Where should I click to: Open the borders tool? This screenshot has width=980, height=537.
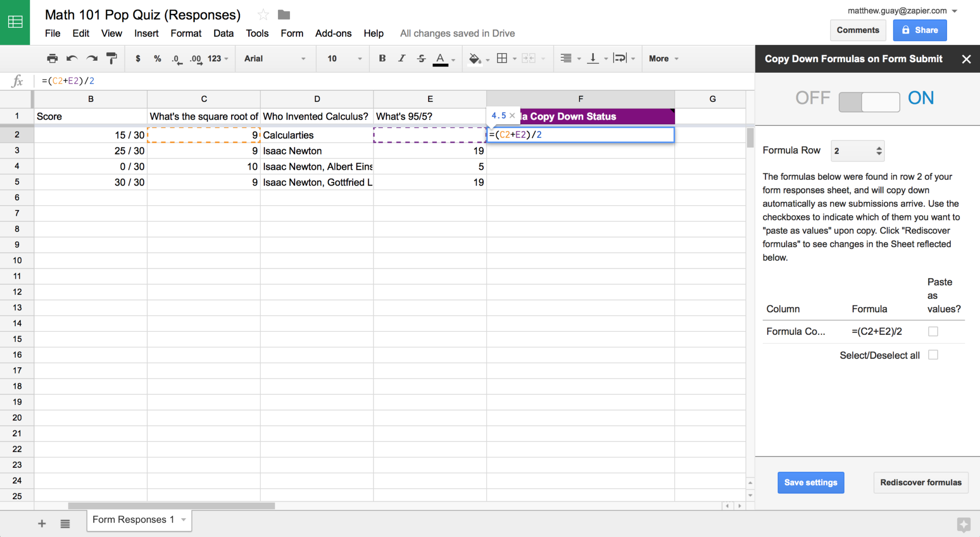[x=502, y=58]
